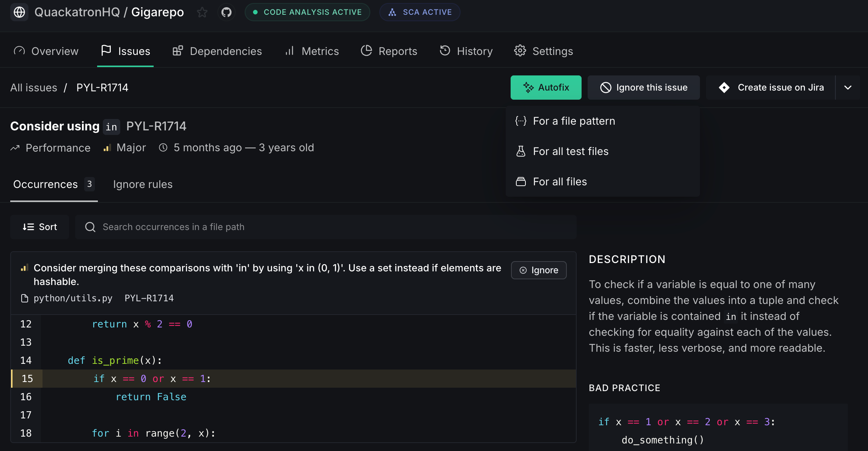Click the globe icon beside QuackatronHQ
The width and height of the screenshot is (868, 451).
pyautogui.click(x=19, y=12)
